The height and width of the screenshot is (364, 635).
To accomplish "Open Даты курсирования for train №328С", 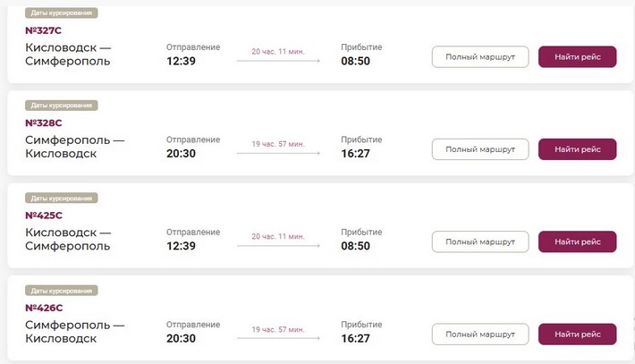I will click(x=61, y=106).
